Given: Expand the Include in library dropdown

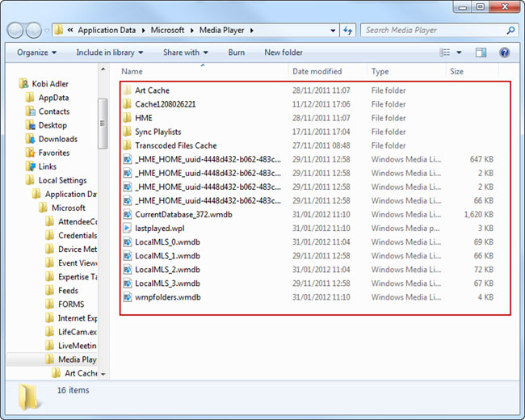Looking at the screenshot, I should click(109, 52).
